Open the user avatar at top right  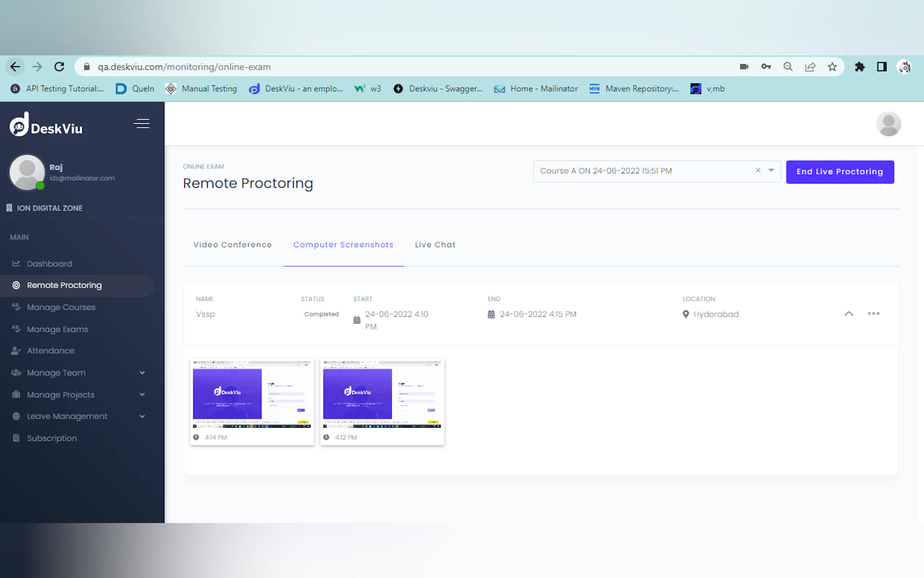tap(888, 124)
